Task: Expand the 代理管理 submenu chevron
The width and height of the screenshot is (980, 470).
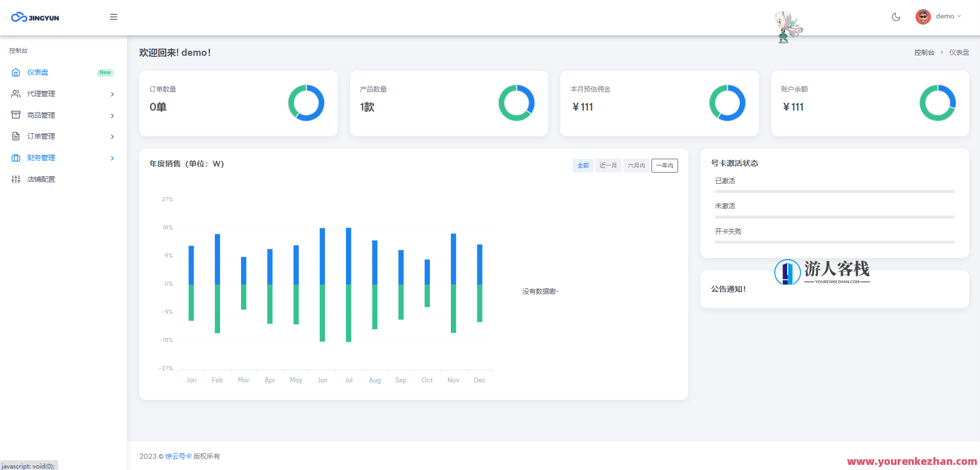Action: coord(112,94)
